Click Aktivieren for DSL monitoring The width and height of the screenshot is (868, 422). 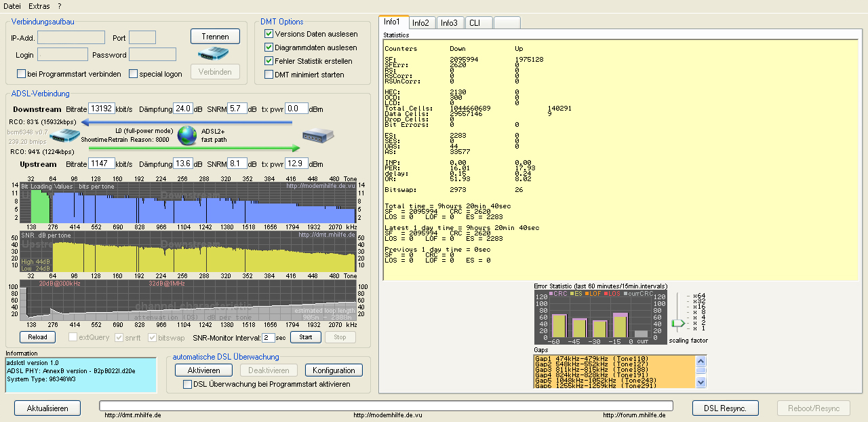pos(203,370)
